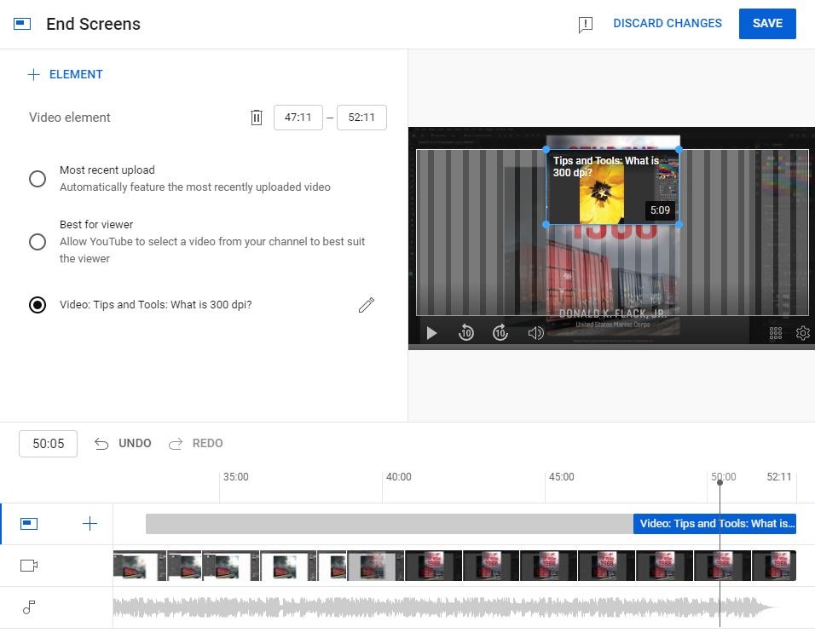815x644 pixels.
Task: Click the current time field 50:05
Action: coord(49,444)
